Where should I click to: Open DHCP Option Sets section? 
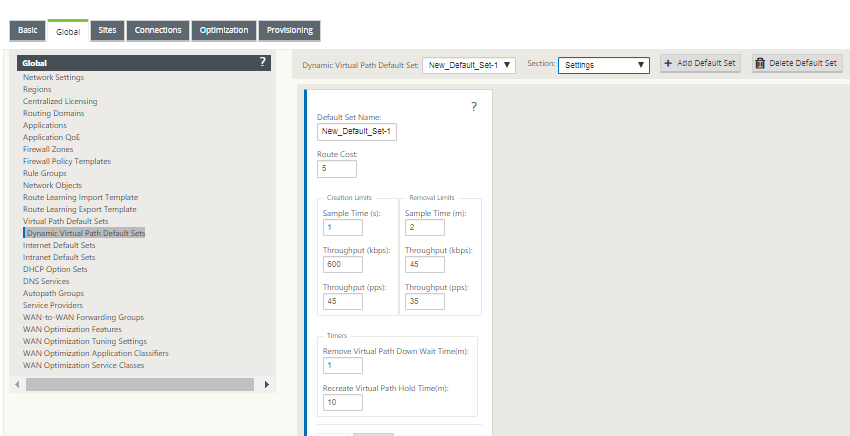(x=55, y=269)
